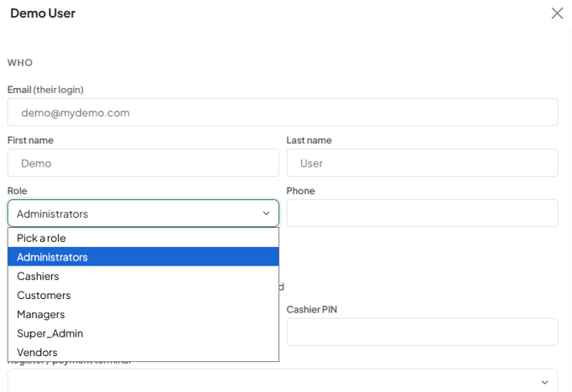Click the Cashier PIN input field
The width and height of the screenshot is (572, 392).
422,331
